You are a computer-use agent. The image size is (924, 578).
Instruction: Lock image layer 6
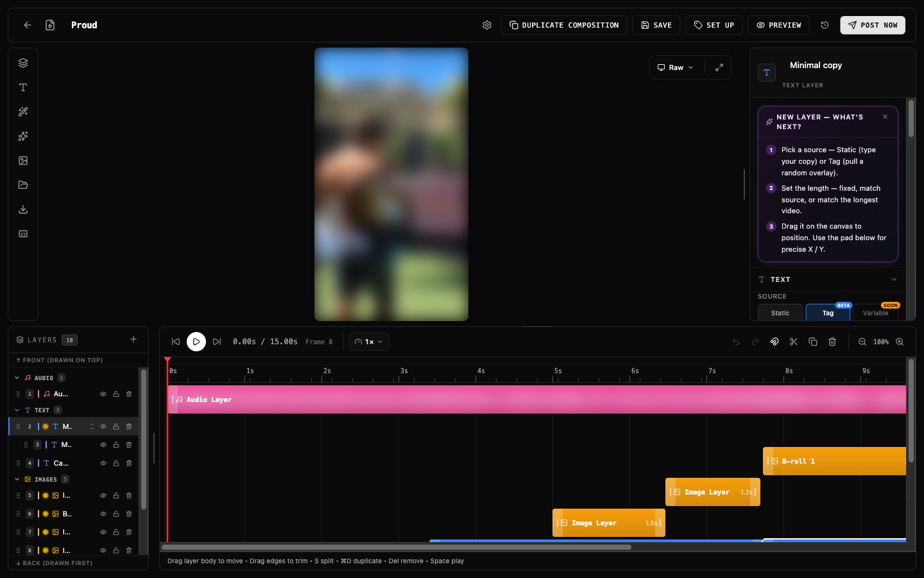pyautogui.click(x=116, y=514)
